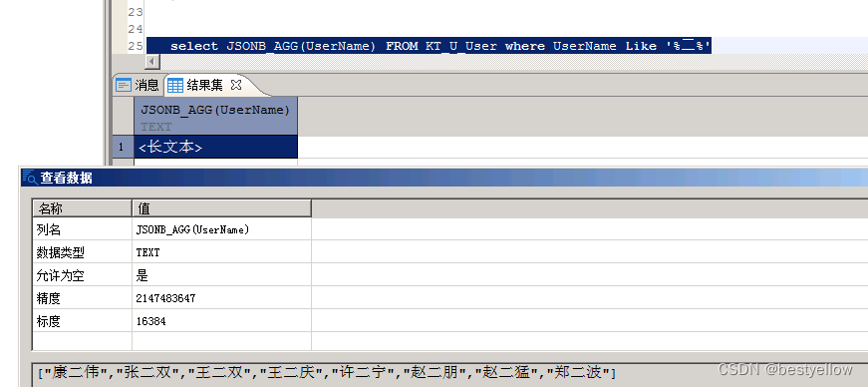Switch to the 消息 tab
This screenshot has width=868, height=387.
(x=138, y=85)
